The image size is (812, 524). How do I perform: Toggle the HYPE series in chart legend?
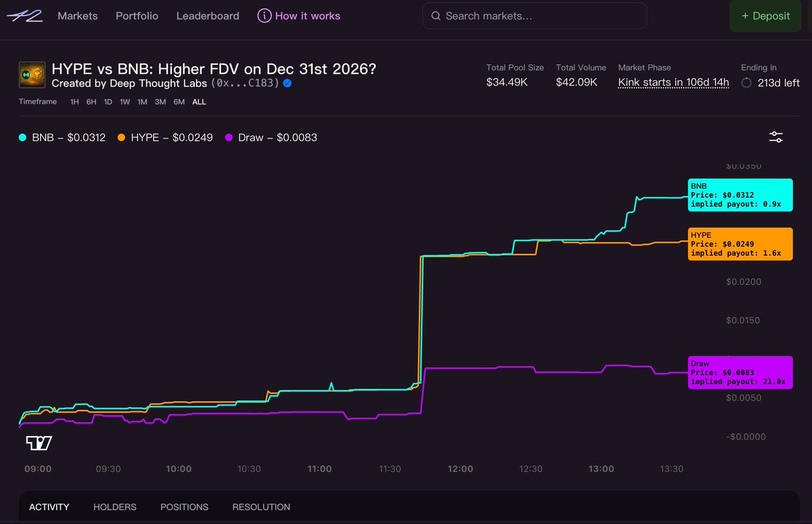(x=165, y=137)
